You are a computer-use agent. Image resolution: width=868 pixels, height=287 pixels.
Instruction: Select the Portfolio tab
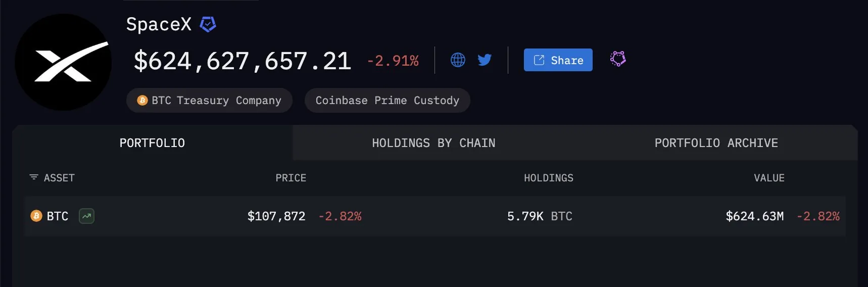click(152, 143)
